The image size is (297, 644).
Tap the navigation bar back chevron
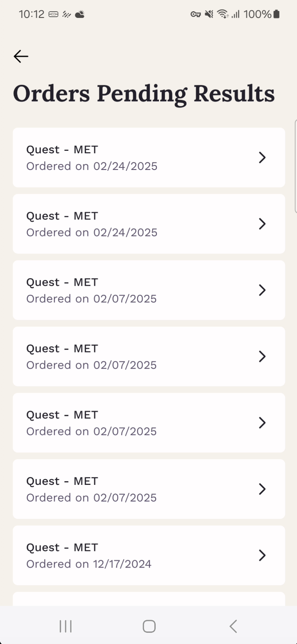[x=233, y=626]
